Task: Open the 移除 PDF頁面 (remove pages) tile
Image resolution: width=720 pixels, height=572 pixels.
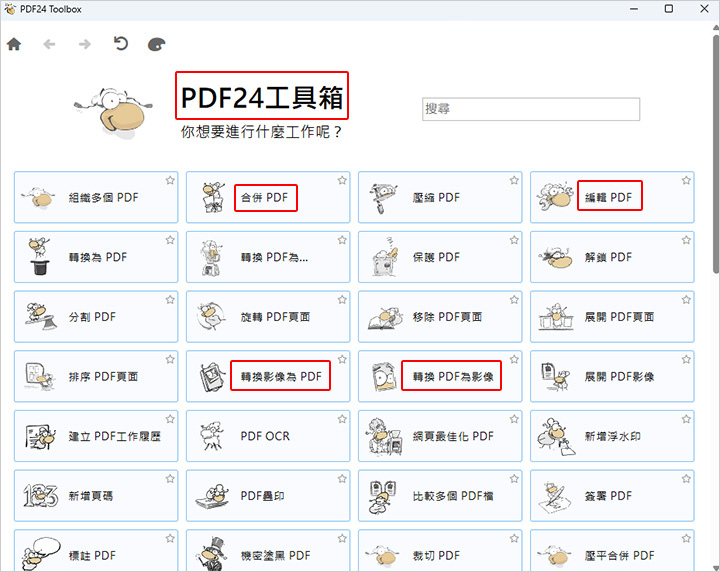Action: pyautogui.click(x=440, y=317)
